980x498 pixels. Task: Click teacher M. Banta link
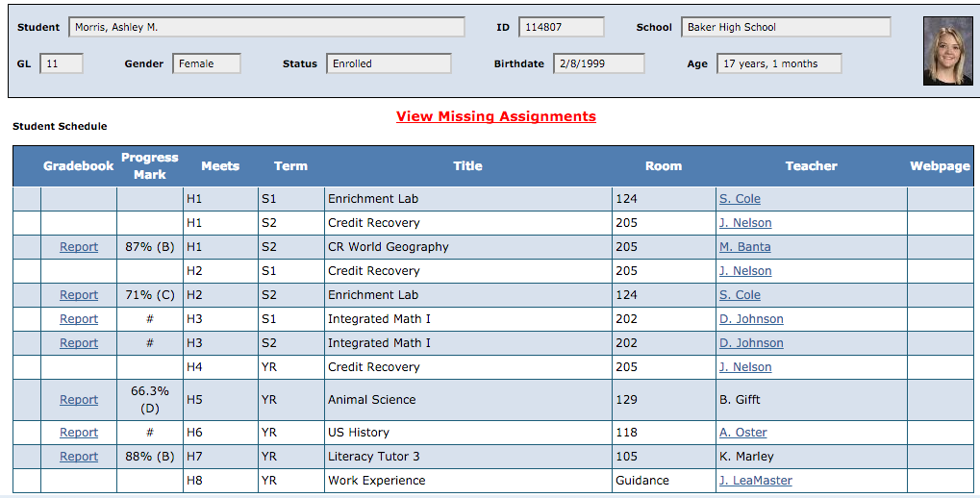[x=744, y=247]
